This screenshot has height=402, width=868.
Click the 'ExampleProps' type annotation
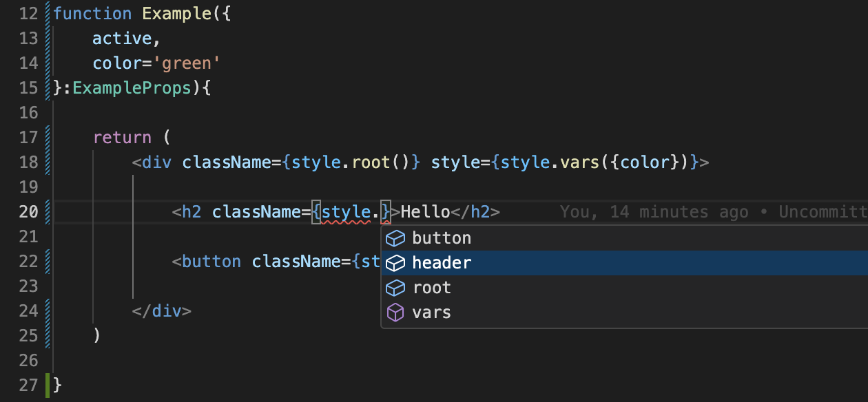(132, 88)
